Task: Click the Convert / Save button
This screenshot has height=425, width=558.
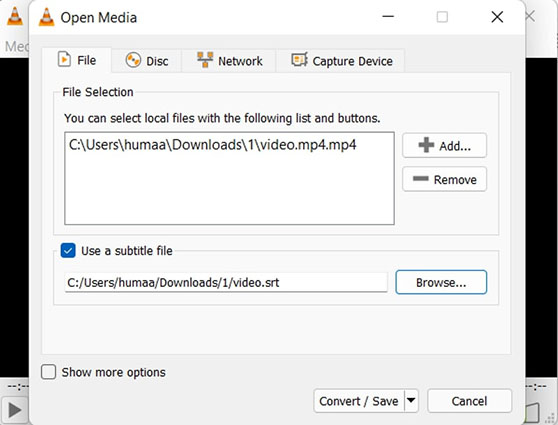Action: coord(359,401)
